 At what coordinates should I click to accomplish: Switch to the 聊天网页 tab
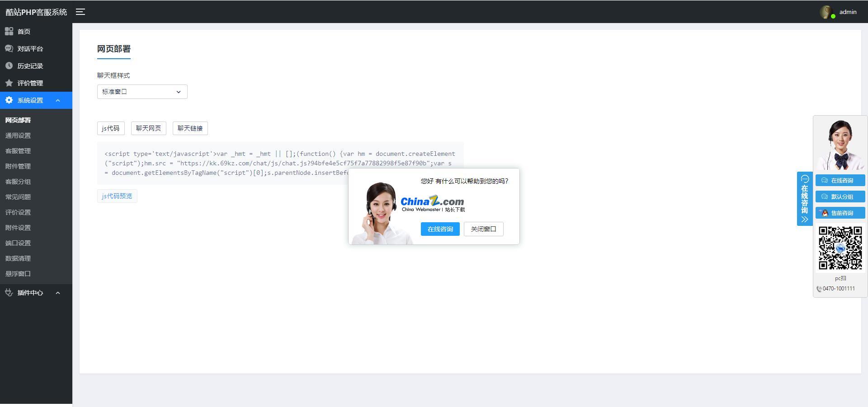pos(148,128)
